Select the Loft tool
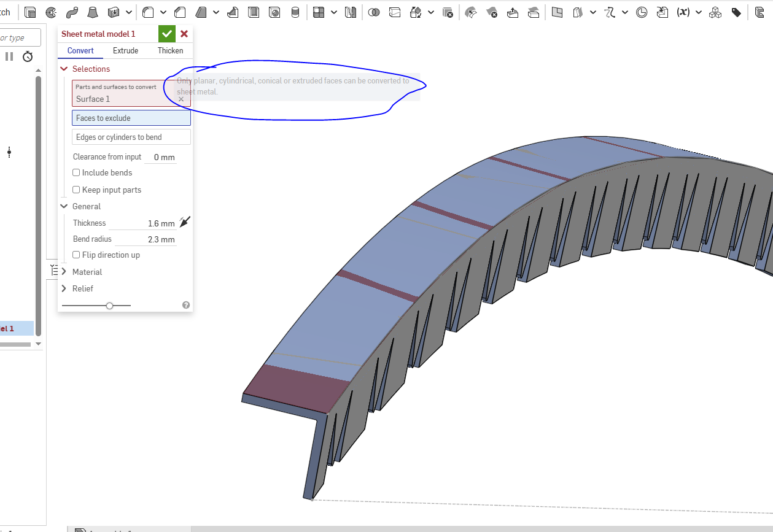This screenshot has height=532, width=773. (x=92, y=12)
